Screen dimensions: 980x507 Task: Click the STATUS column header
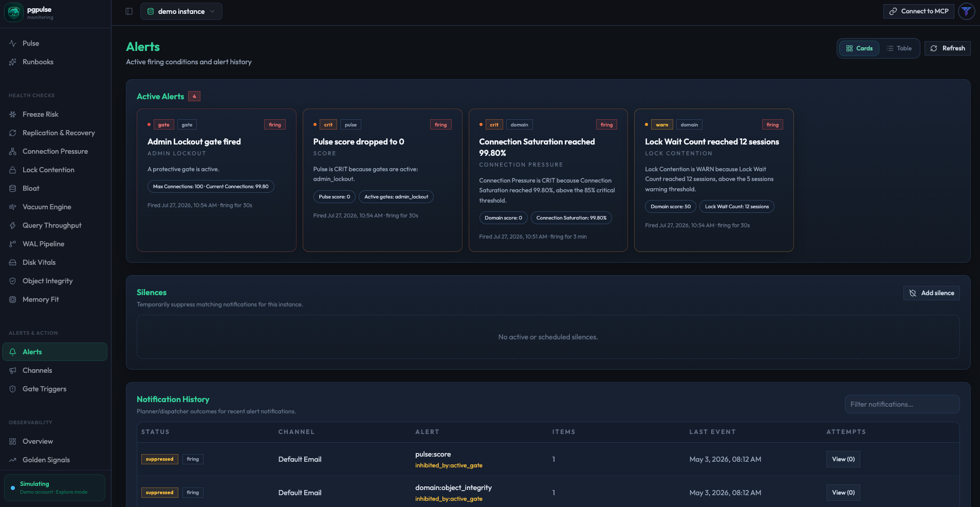click(x=155, y=432)
